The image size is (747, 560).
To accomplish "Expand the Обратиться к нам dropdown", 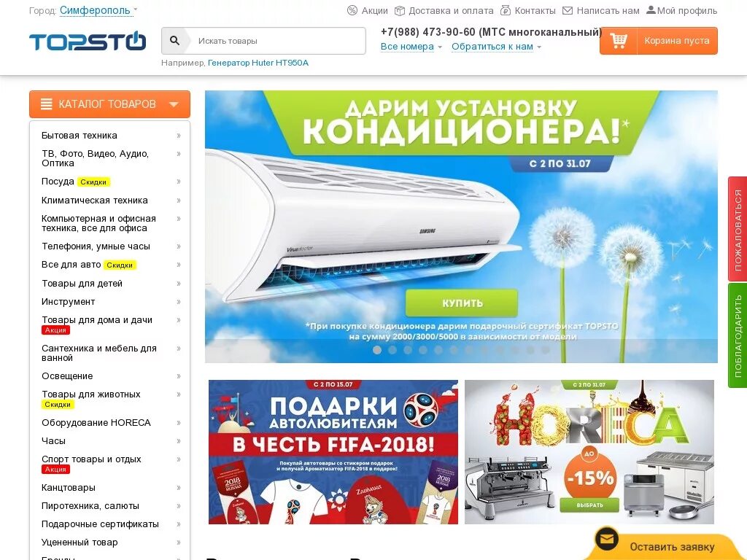I will 496,47.
